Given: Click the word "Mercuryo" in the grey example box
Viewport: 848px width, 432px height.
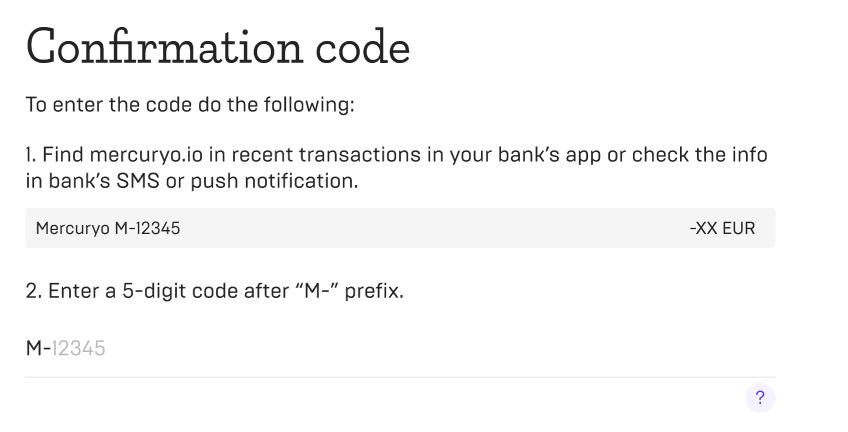Looking at the screenshot, I should tap(73, 229).
